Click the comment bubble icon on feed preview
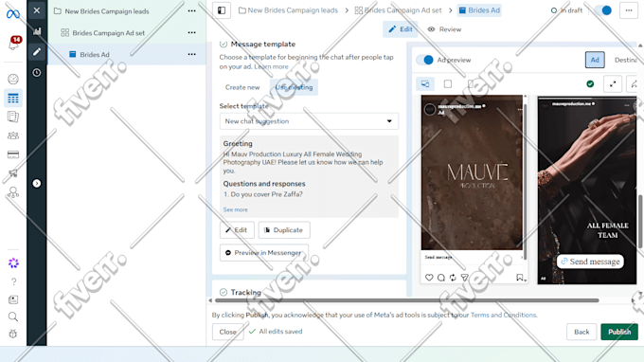 (x=441, y=278)
